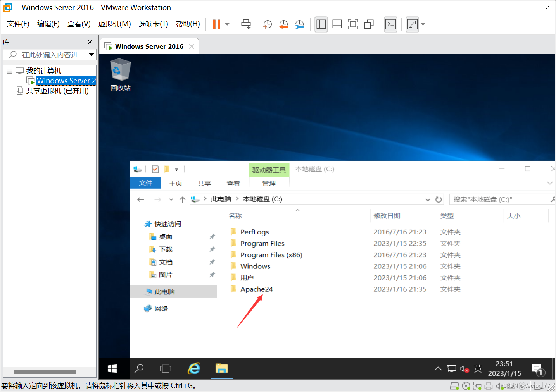Sort files by 名称 column header
Screen dimensions: 556x392
click(x=235, y=216)
